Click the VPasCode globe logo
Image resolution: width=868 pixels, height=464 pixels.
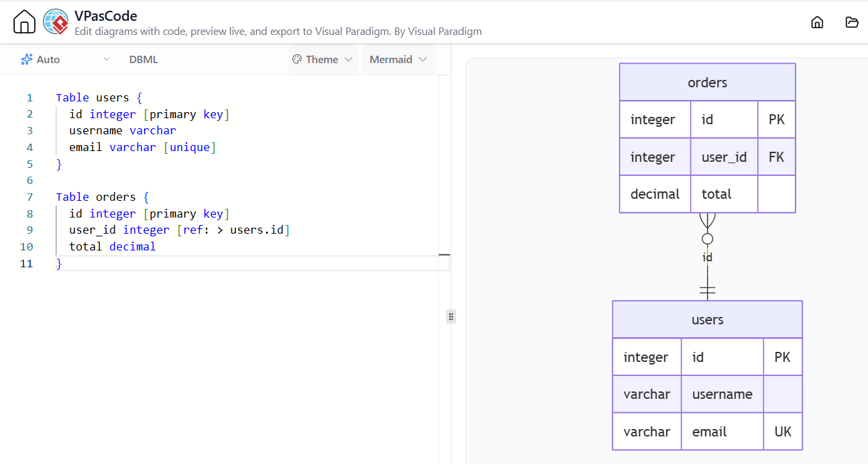[x=56, y=22]
